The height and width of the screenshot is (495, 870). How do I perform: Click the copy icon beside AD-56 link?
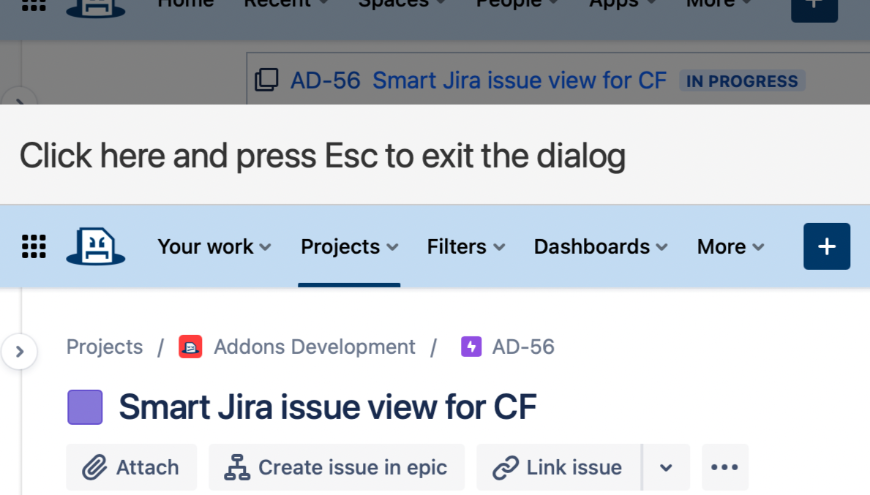(x=266, y=81)
